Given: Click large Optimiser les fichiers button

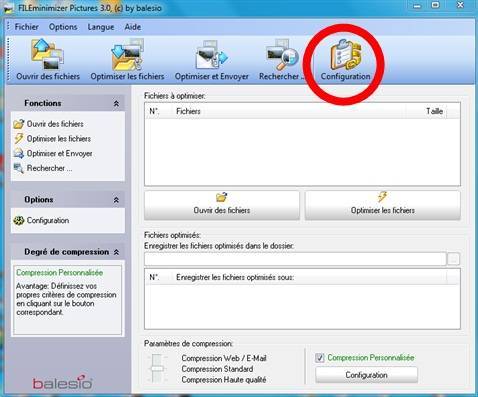Looking at the screenshot, I should pos(383,205).
